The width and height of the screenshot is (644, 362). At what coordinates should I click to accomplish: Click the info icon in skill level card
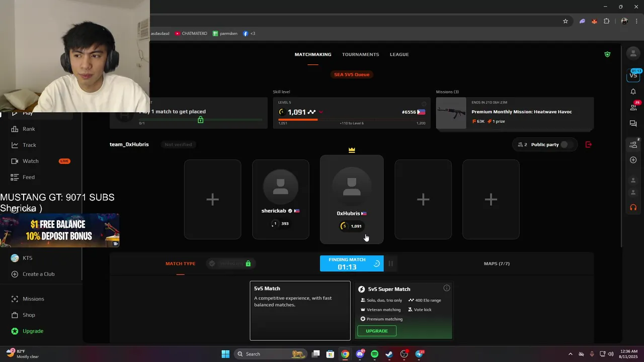[424, 104]
